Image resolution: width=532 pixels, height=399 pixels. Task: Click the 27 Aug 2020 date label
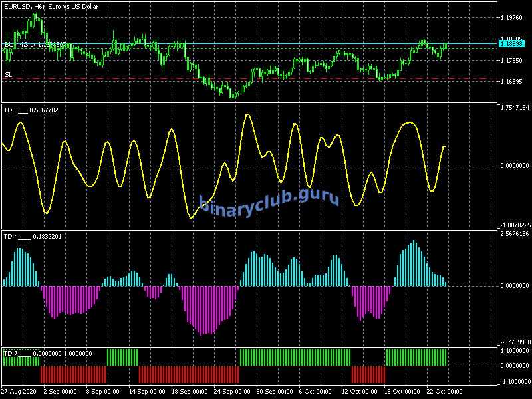[x=19, y=391]
